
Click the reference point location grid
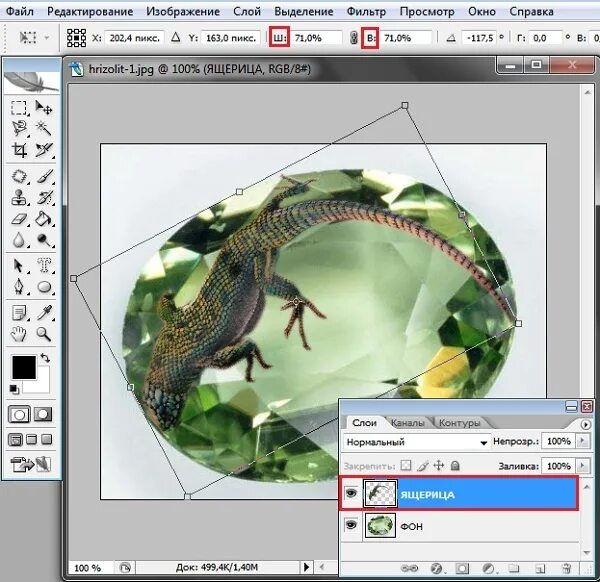tap(76, 37)
